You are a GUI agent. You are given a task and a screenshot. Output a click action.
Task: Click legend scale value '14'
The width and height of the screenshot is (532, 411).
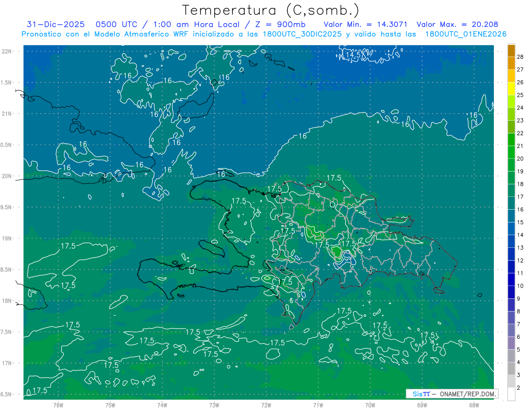520,235
